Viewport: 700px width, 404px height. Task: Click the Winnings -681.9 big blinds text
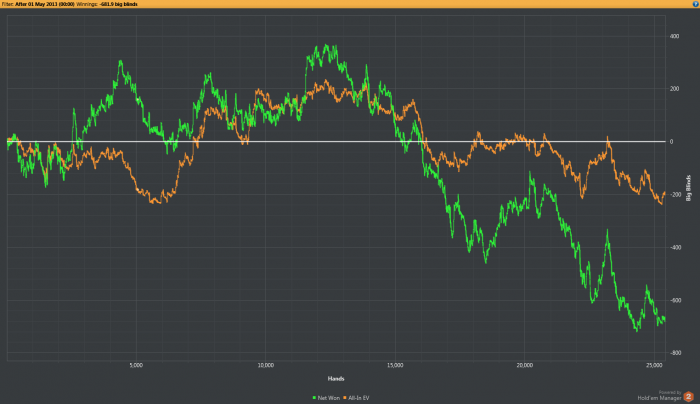pyautogui.click(x=107, y=4)
